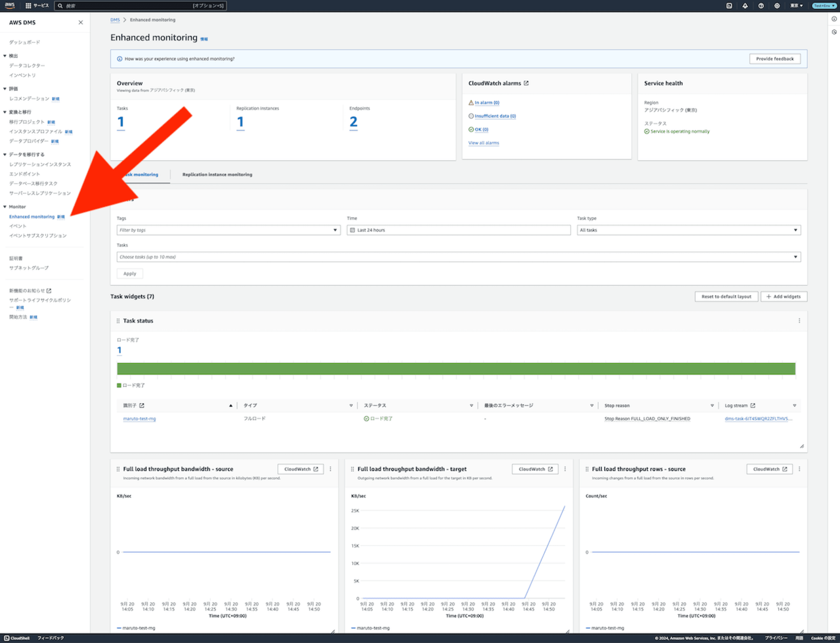Image resolution: width=840 pixels, height=643 pixels.
Task: Collapse the 検出 sidebar section
Action: click(5, 56)
